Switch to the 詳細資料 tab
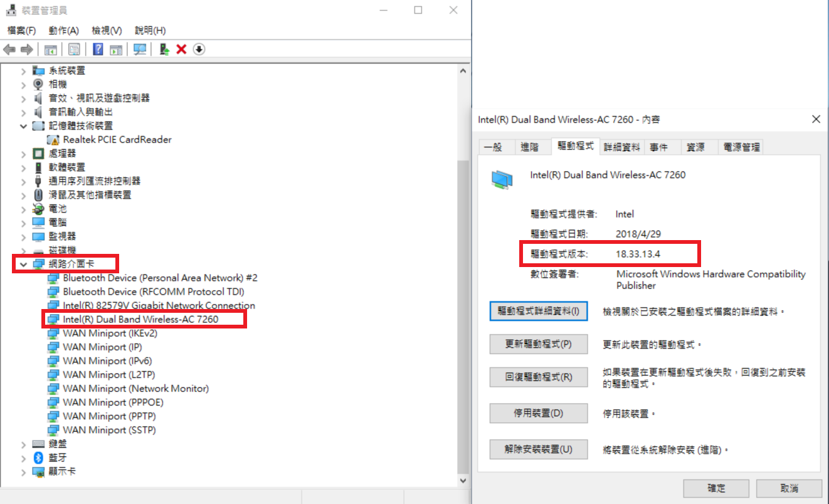Image resolution: width=829 pixels, height=504 pixels. 622,147
